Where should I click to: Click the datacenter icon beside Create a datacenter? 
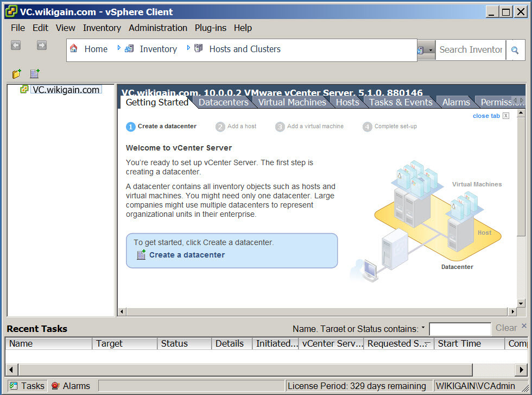[141, 255]
